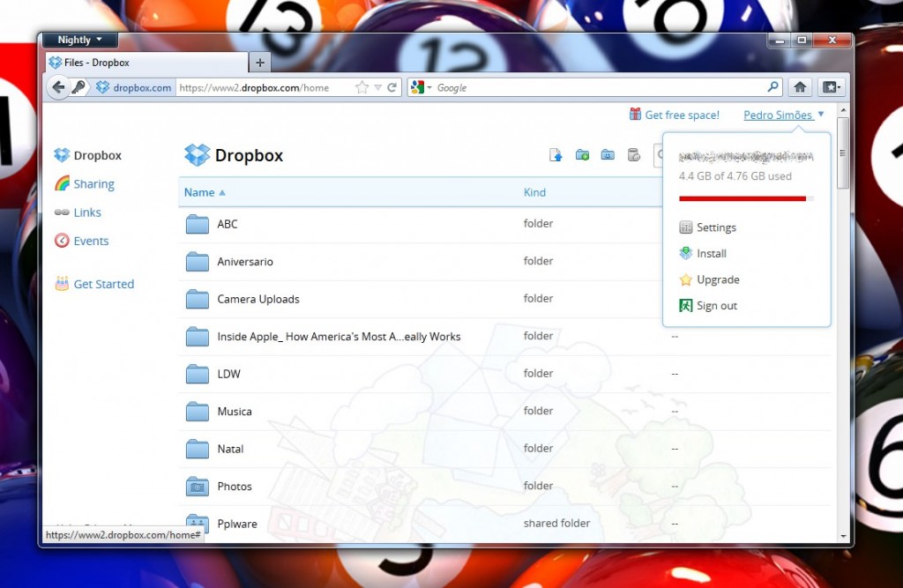This screenshot has width=903, height=588.
Task: Open the URL history dropdown arrow
Action: tap(377, 87)
